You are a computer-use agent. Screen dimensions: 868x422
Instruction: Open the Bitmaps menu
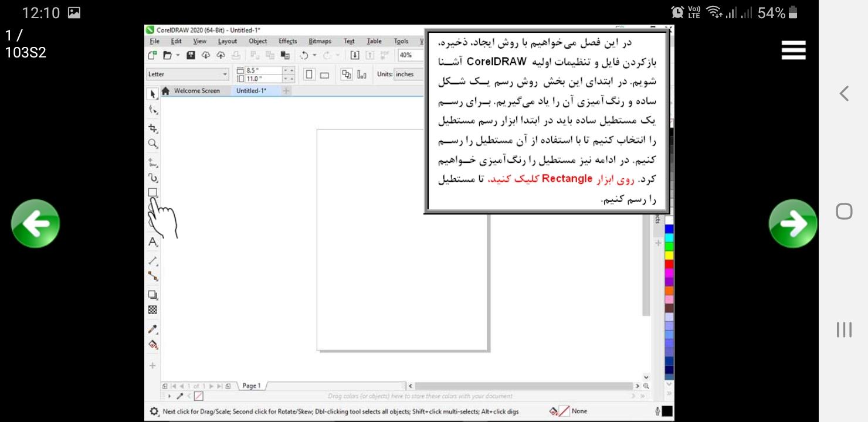(x=320, y=41)
